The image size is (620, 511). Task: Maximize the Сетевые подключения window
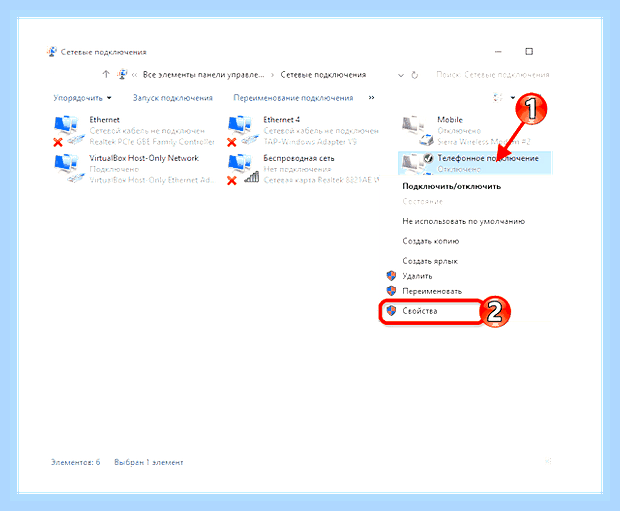[x=529, y=51]
